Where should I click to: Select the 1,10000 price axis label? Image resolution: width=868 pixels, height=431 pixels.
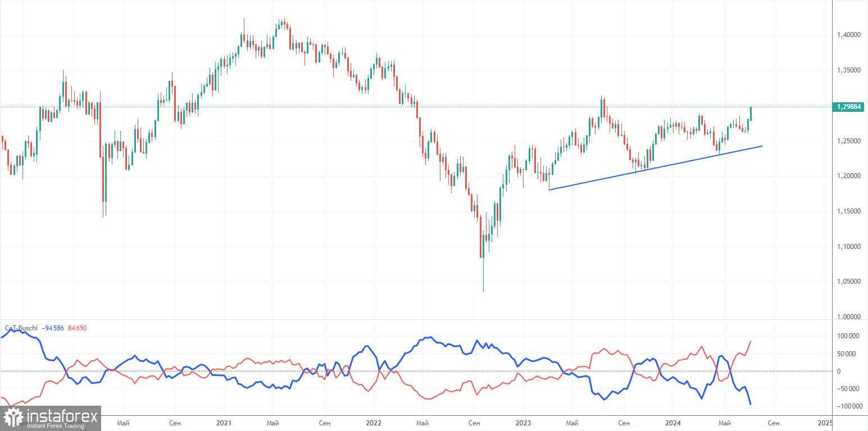(849, 247)
